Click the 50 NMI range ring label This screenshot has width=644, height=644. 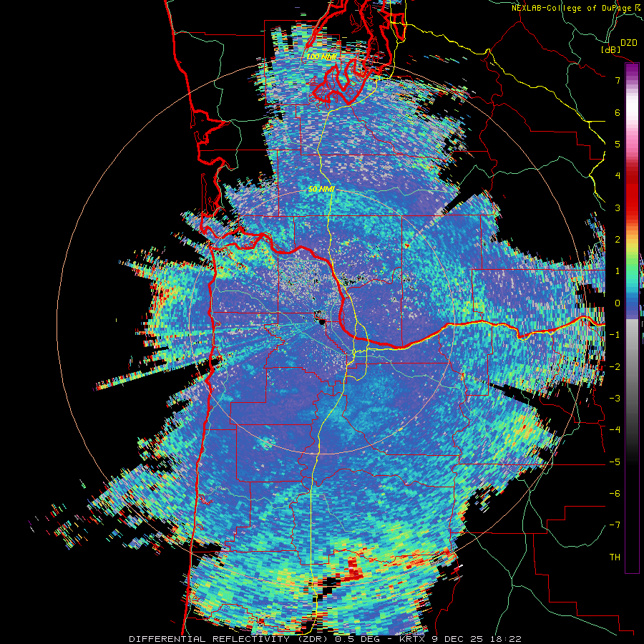pos(321,190)
